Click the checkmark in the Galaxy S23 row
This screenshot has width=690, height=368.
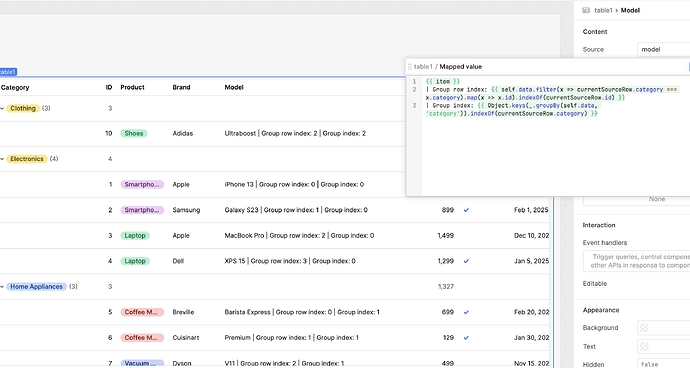point(466,210)
